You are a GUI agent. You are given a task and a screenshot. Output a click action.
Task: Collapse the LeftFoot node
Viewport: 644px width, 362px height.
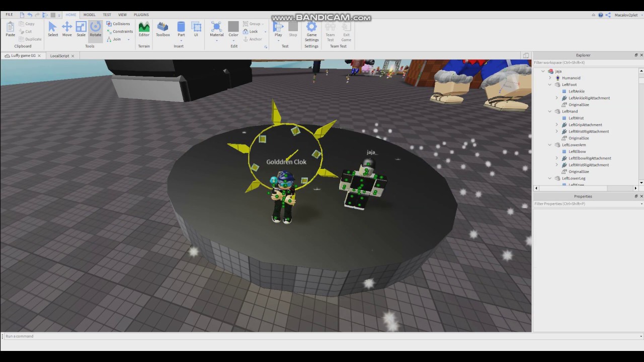[550, 84]
